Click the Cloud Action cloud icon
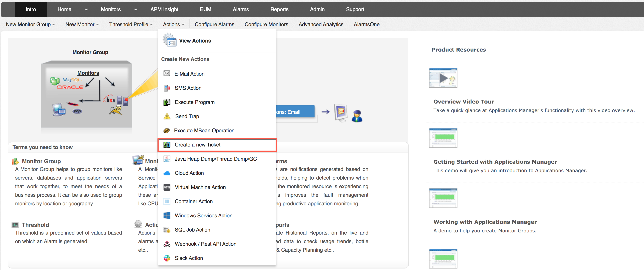The height and width of the screenshot is (270, 644). 167,173
